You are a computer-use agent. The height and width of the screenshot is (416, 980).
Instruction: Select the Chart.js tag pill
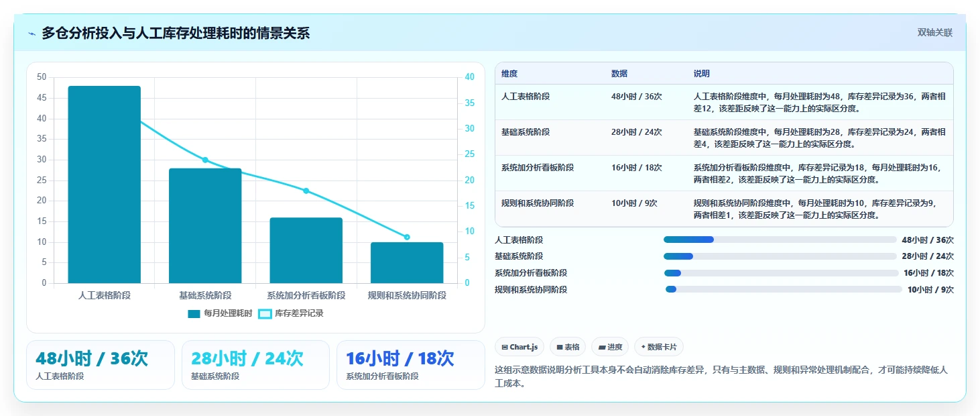coord(519,347)
